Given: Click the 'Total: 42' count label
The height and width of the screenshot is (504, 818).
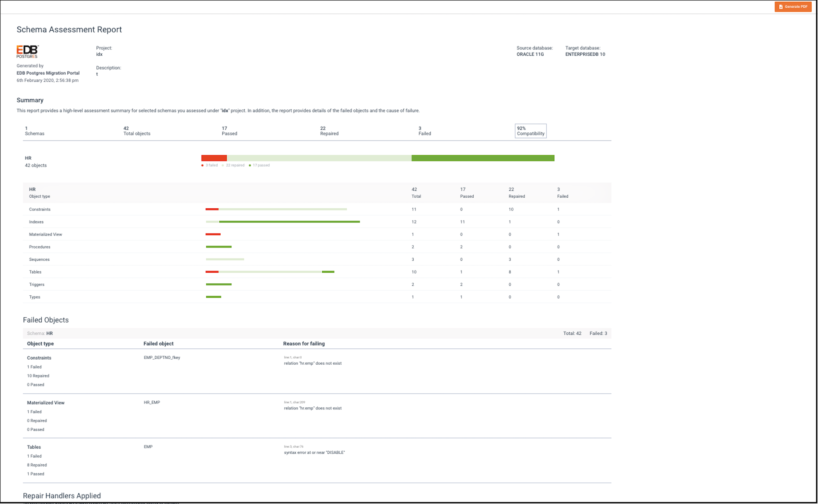Looking at the screenshot, I should [x=572, y=334].
